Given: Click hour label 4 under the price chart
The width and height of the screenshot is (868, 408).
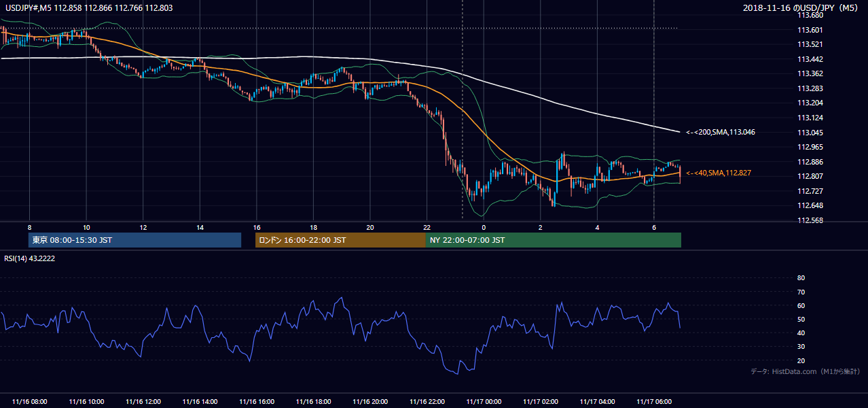Looking at the screenshot, I should pos(597,227).
